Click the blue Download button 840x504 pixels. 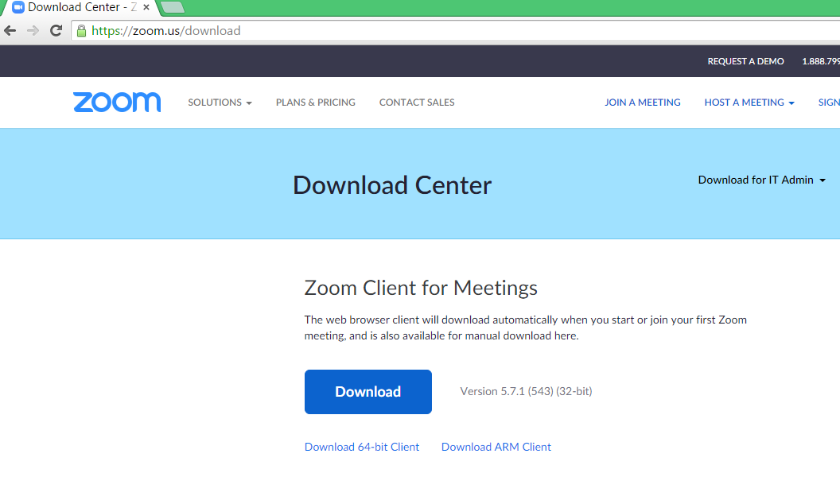point(368,392)
